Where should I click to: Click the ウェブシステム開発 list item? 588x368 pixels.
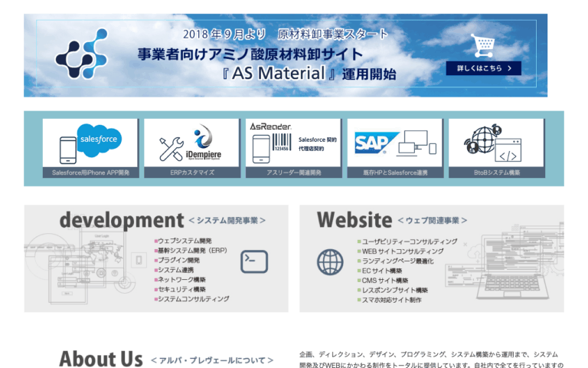183,241
